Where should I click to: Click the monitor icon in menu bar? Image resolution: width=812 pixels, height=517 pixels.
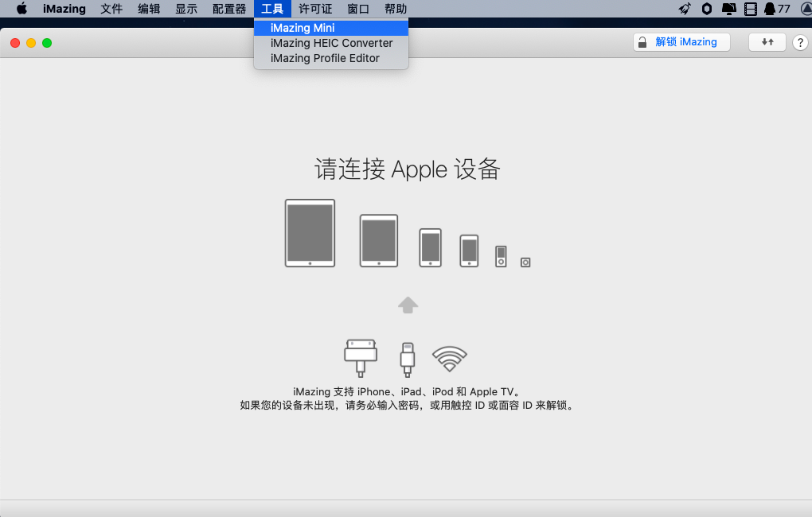point(728,9)
